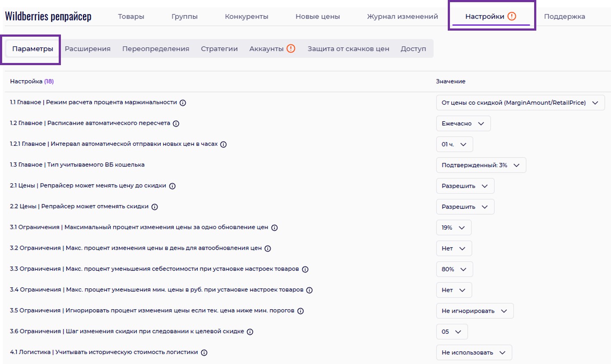Screen dimensions: 611x364
Task: Open margin mode dropdown 'От цены со скидкой'
Action: coord(520,103)
